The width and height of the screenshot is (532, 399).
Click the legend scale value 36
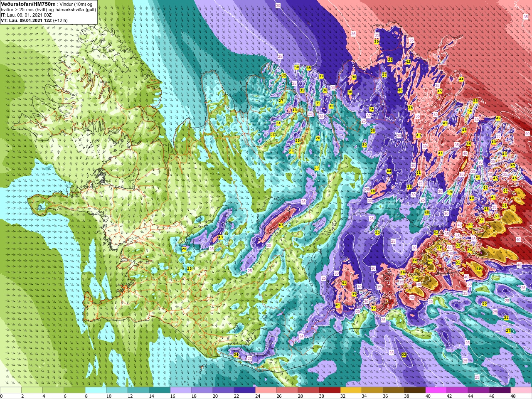[385, 396]
